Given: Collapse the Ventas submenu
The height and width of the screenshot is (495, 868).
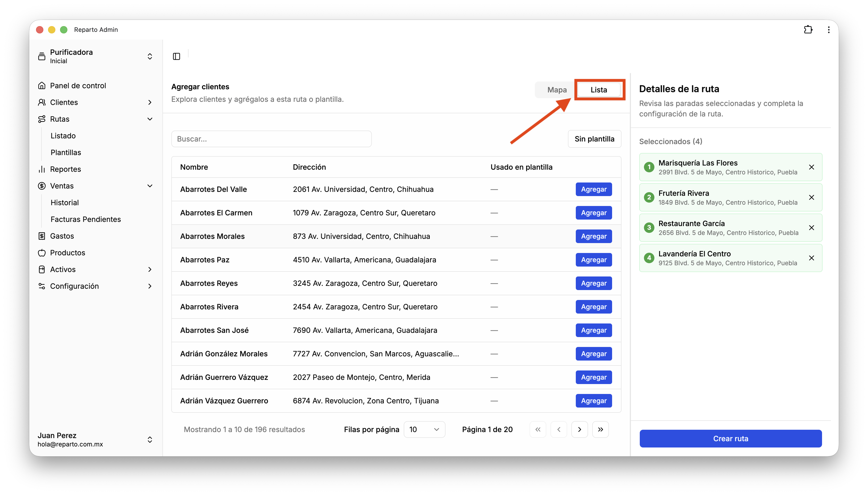Looking at the screenshot, I should pos(150,186).
